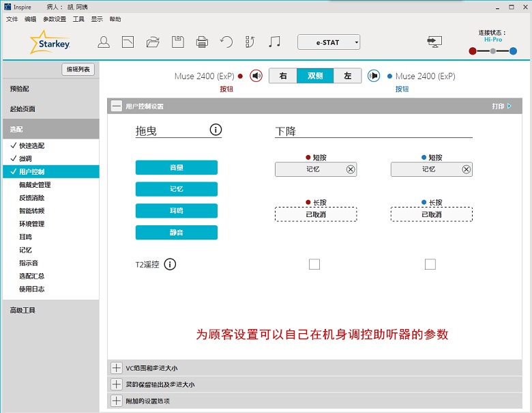Open the audiogram chart icon
This screenshot has width=532, height=413.
128,42
